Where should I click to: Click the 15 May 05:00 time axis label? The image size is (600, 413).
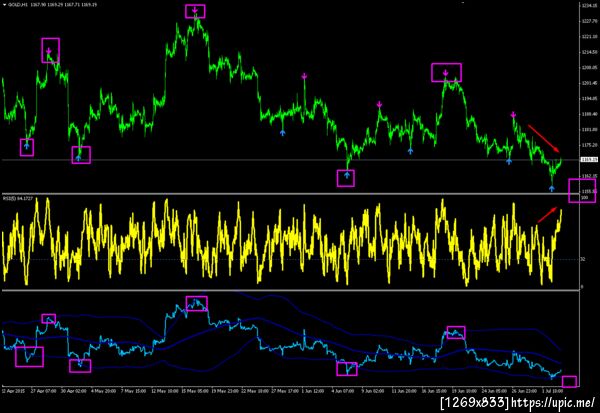pyautogui.click(x=195, y=391)
